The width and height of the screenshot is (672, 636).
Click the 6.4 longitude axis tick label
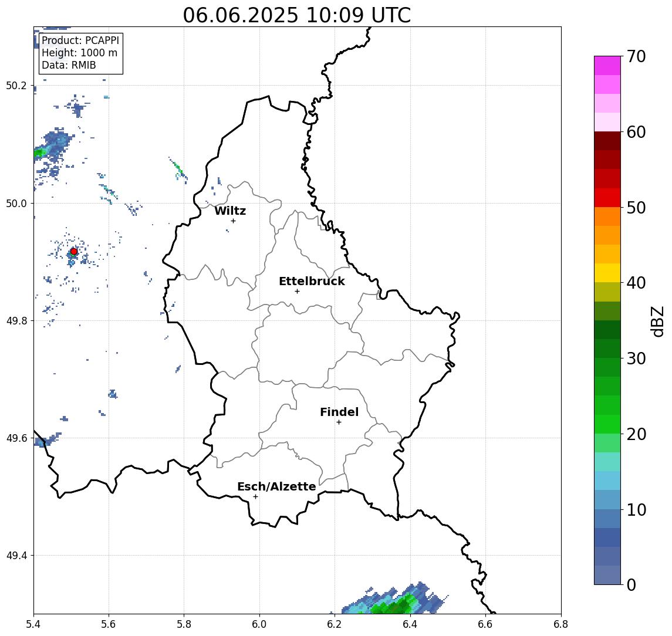click(x=410, y=624)
